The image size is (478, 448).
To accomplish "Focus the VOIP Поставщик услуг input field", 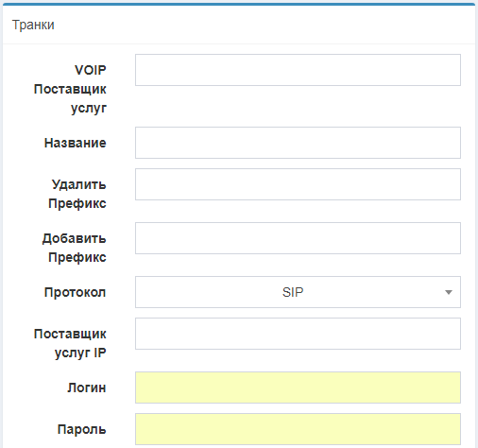I will point(298,70).
